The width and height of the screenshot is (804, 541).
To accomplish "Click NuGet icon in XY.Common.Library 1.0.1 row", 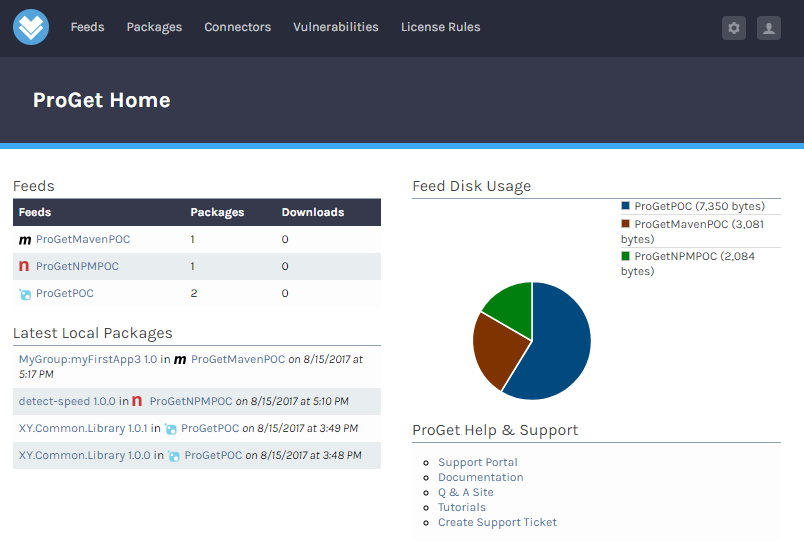I will 170,429.
